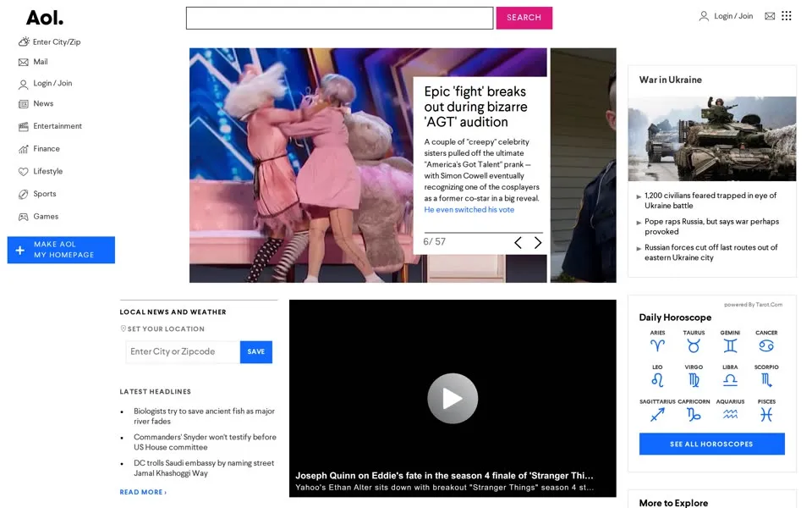
Task: Click the Aol. logo
Action: tap(45, 18)
